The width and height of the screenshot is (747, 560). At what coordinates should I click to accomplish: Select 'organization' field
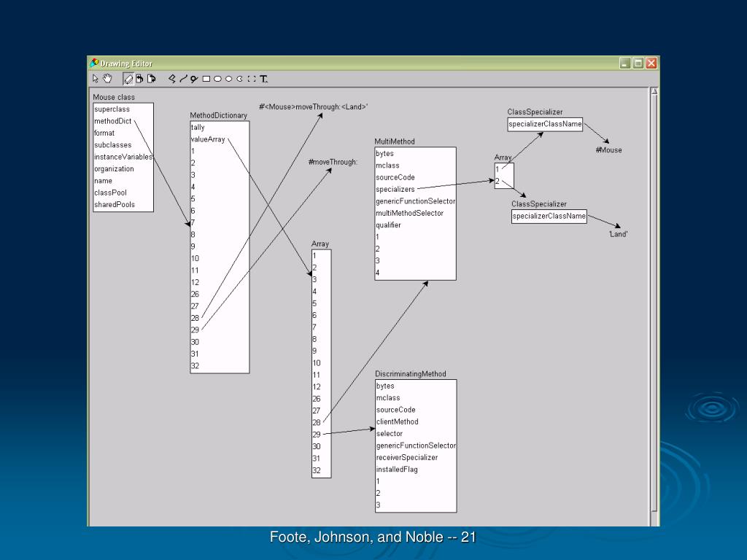[x=114, y=168]
